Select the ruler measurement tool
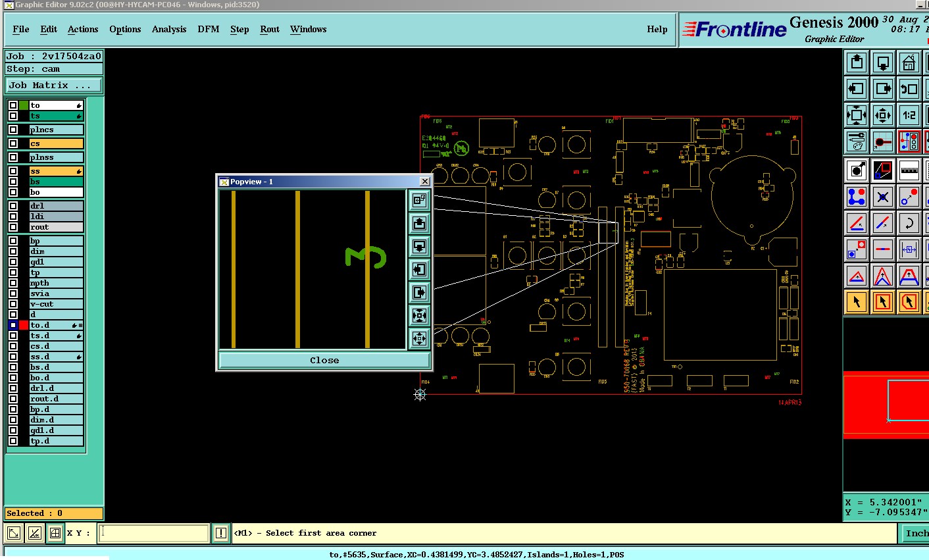 909,170
